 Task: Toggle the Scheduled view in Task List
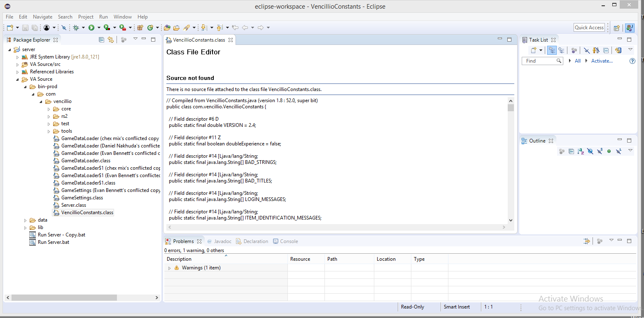coord(561,50)
